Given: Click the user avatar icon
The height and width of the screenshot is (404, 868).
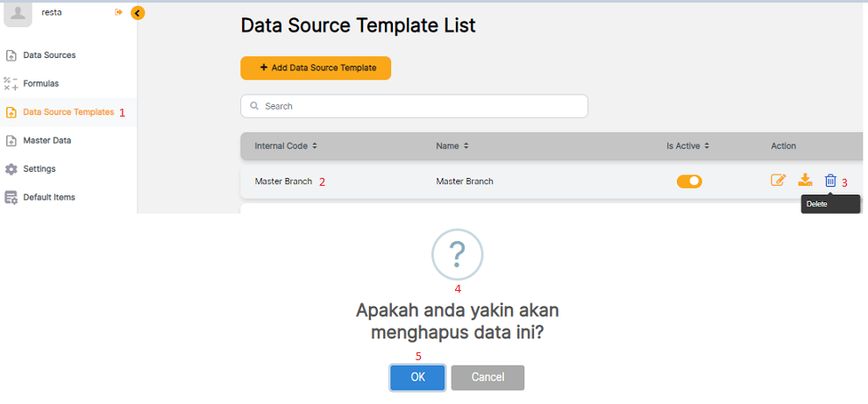Looking at the screenshot, I should click(18, 13).
